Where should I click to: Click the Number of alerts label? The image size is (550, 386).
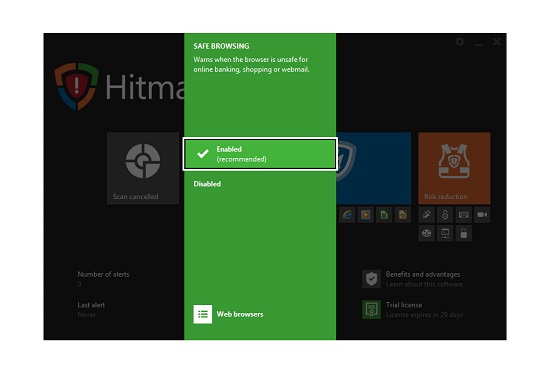[x=103, y=274]
